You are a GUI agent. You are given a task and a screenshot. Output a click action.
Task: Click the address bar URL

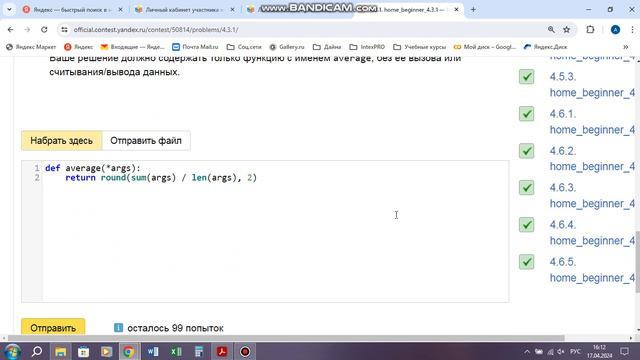click(x=156, y=29)
